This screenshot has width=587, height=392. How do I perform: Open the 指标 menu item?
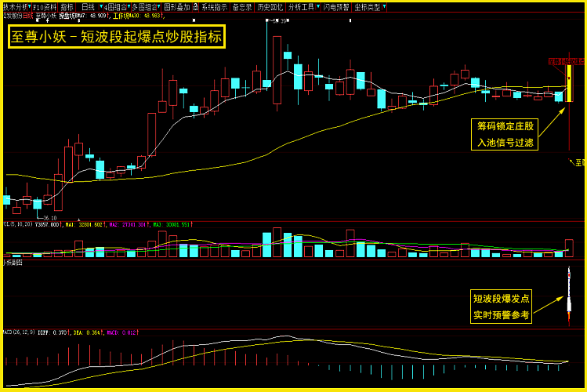coord(67,6)
